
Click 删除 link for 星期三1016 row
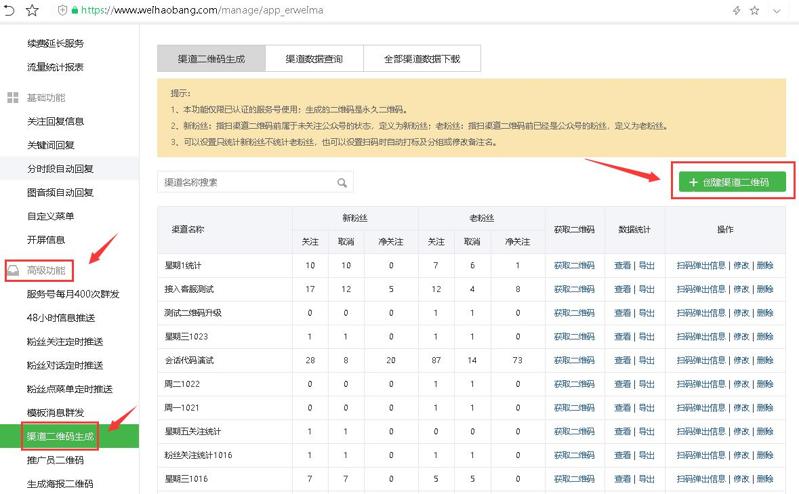coord(765,479)
